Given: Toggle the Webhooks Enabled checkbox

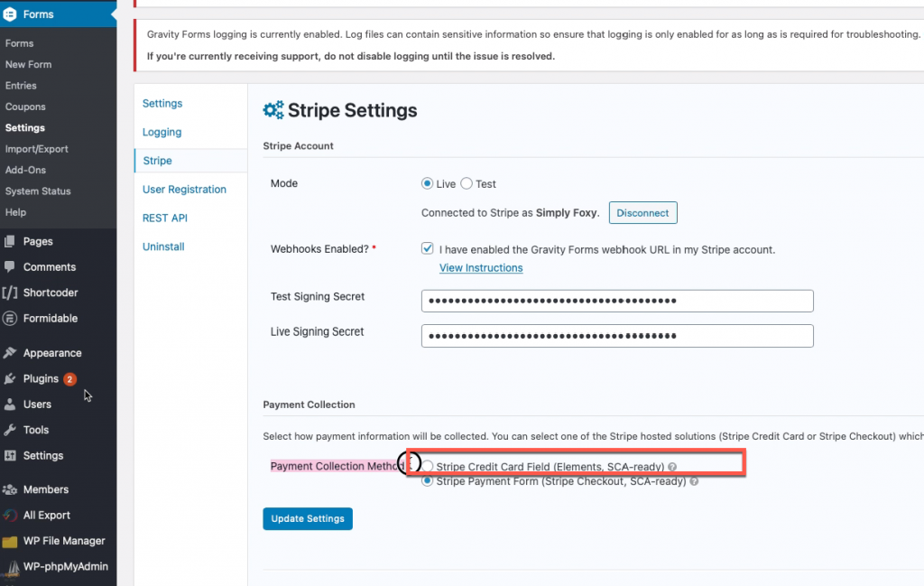Looking at the screenshot, I should pyautogui.click(x=427, y=249).
